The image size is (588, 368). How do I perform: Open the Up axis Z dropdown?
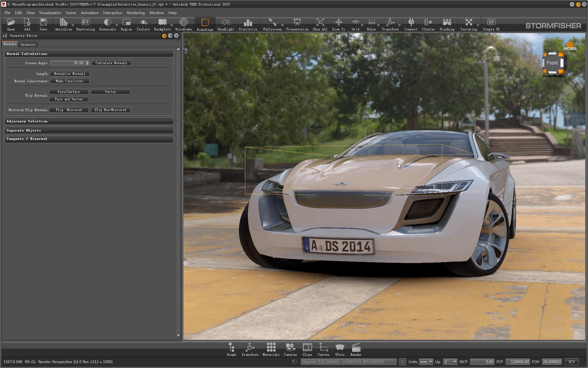tap(450, 362)
